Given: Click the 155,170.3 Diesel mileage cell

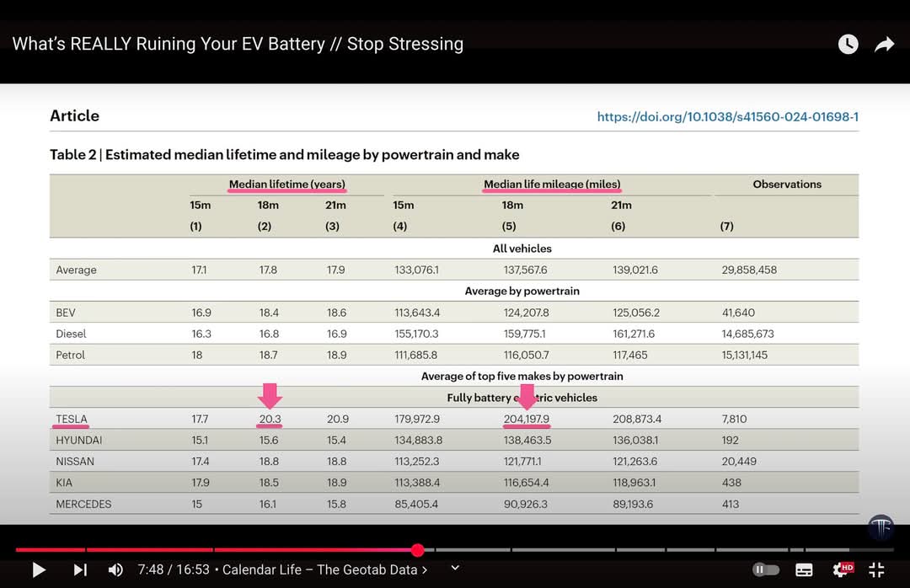Looking at the screenshot, I should point(417,334).
